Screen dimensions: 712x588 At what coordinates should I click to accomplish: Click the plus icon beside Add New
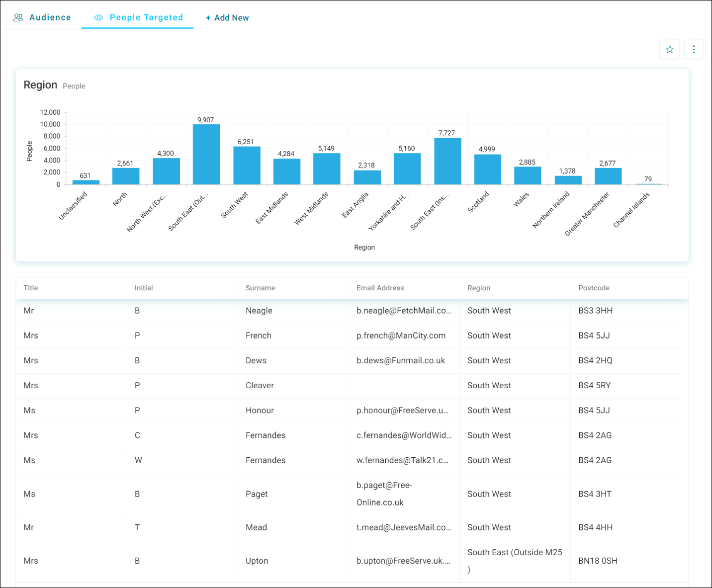[208, 18]
